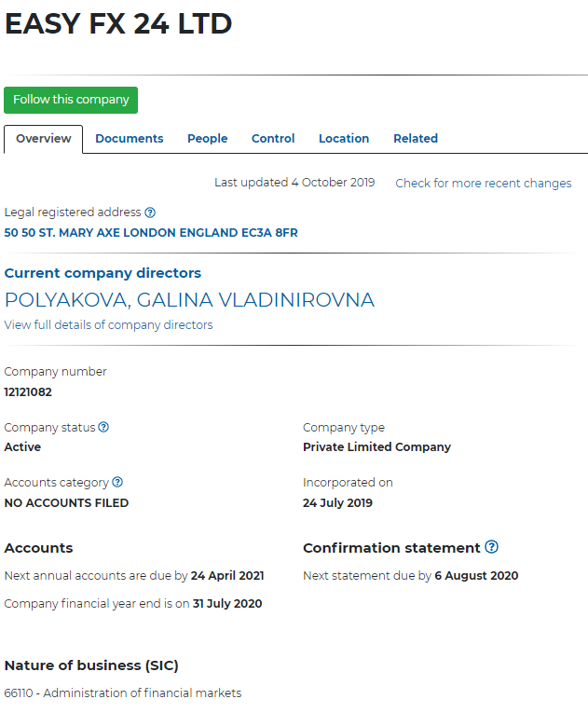Switch to the Documents tab
This screenshot has width=588, height=713.
click(130, 139)
